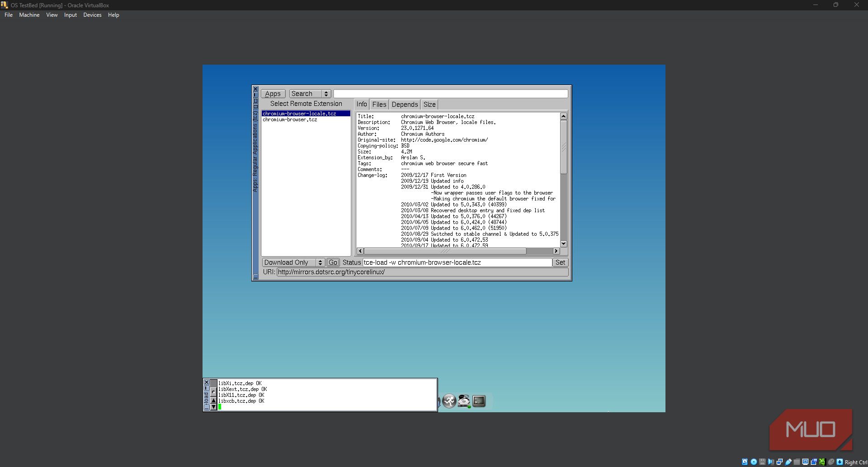
Task: Click the Right Ctrl host key label
Action: [856, 462]
